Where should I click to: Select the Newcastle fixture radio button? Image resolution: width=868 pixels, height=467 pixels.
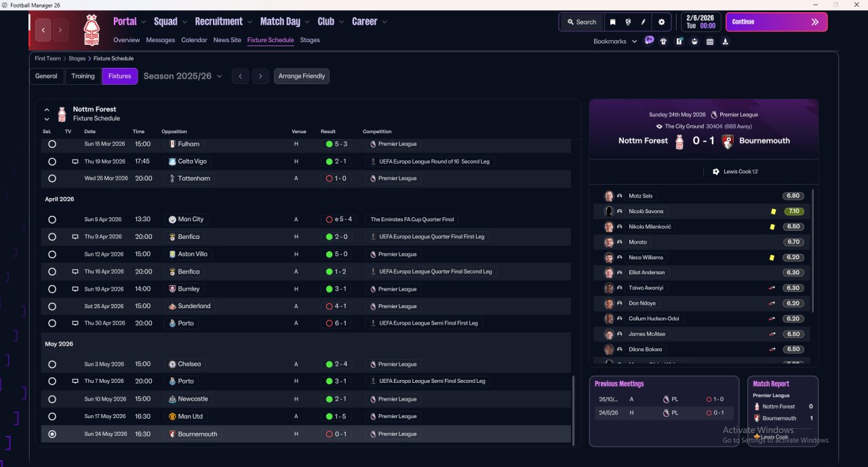[52, 399]
